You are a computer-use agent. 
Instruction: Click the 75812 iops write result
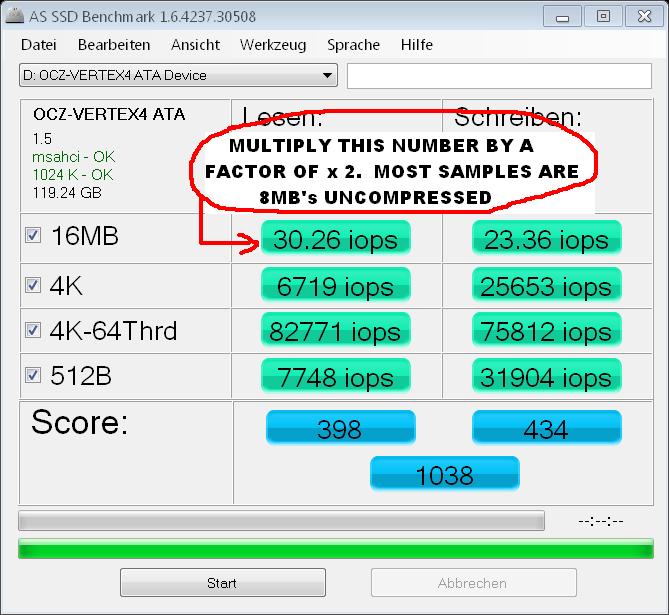click(547, 330)
